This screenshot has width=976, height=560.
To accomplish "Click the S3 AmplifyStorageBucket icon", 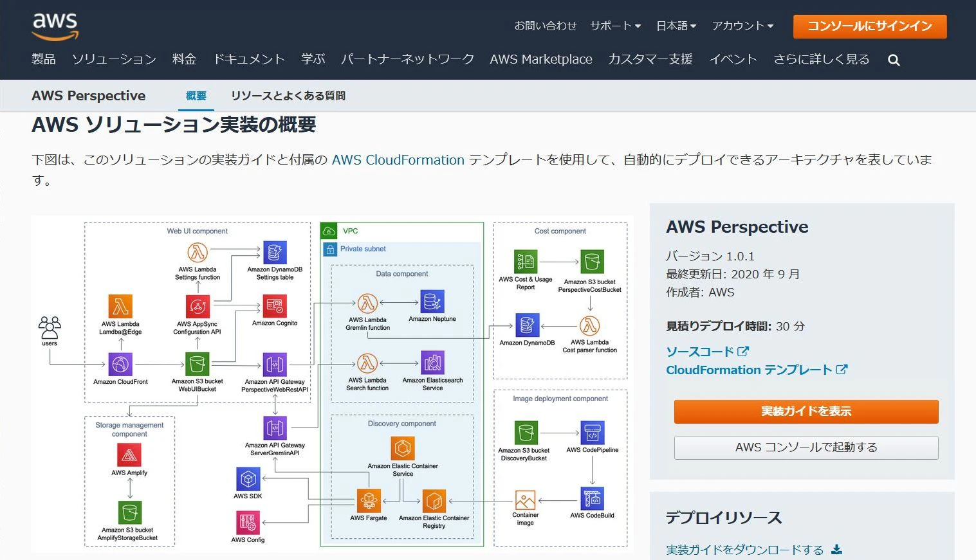I will [x=129, y=513].
